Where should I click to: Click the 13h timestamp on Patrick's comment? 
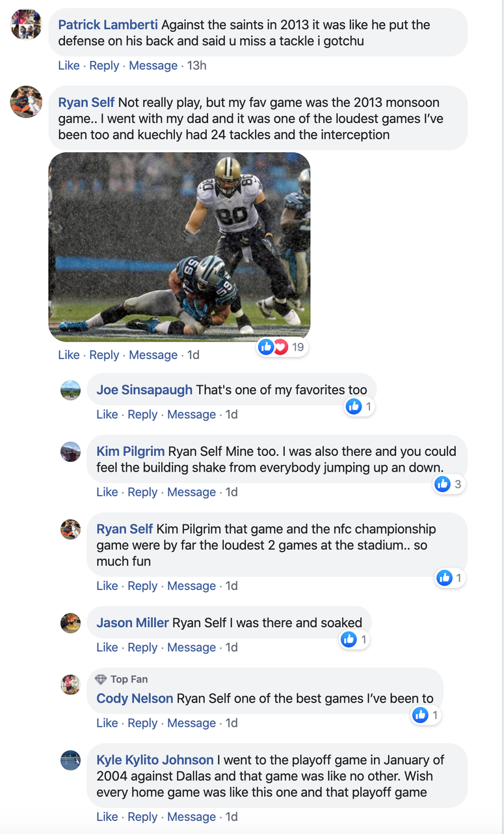[198, 66]
